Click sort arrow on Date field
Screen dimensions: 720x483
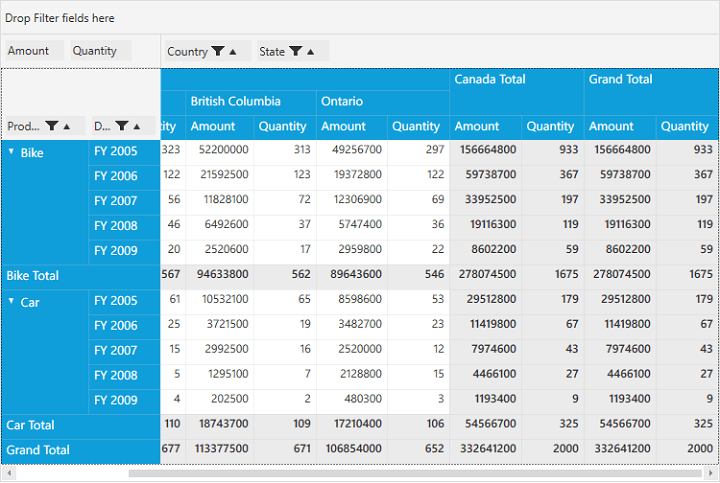point(138,127)
